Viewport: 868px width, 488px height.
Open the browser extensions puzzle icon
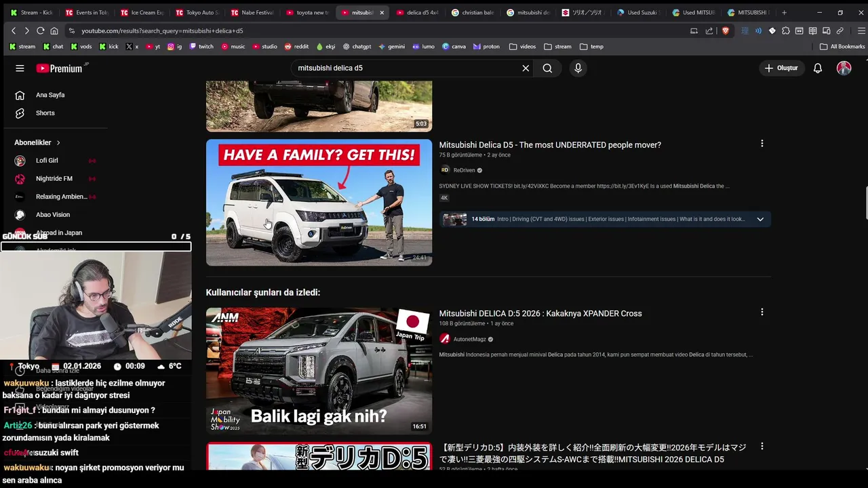pos(786,30)
